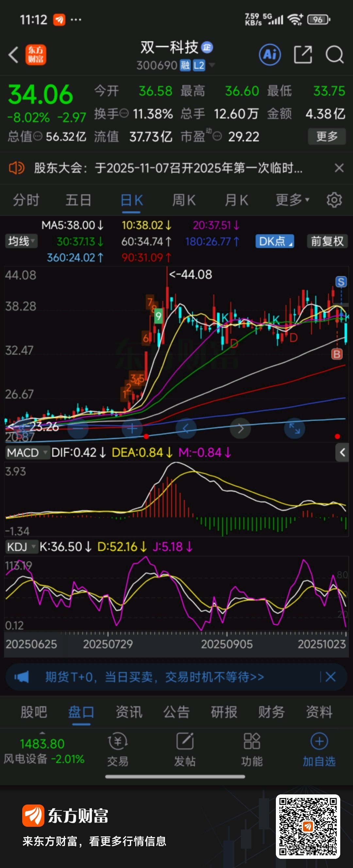The width and height of the screenshot is (353, 868).
Task: Open the 股东大会 announcement text
Action: click(168, 168)
